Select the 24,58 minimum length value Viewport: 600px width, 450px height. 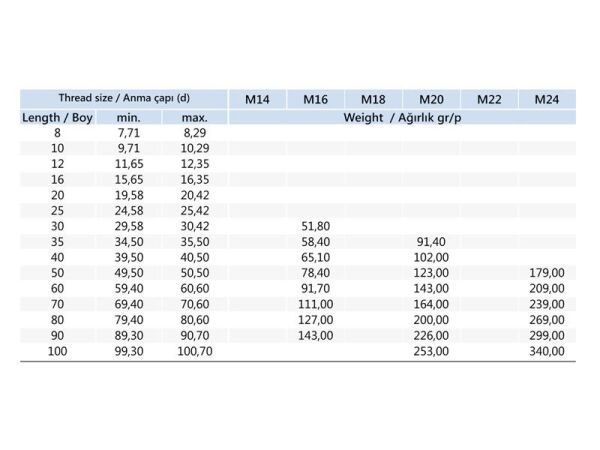[x=128, y=210]
